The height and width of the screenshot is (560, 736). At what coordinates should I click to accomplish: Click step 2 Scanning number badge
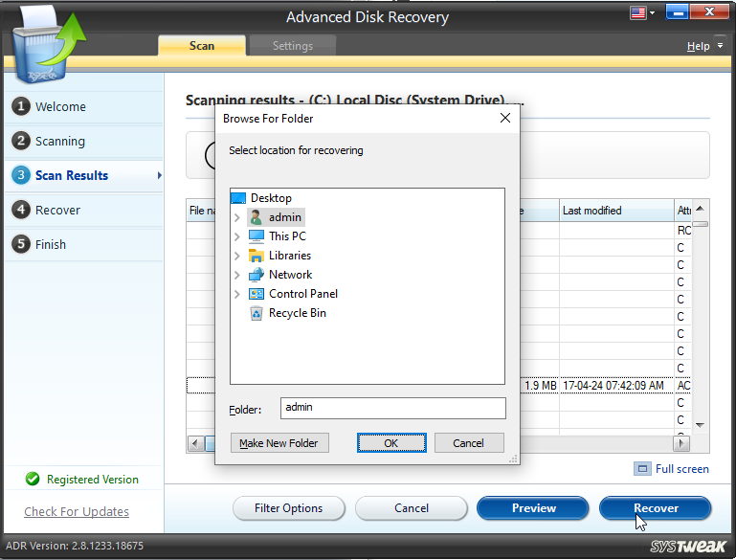(x=21, y=141)
